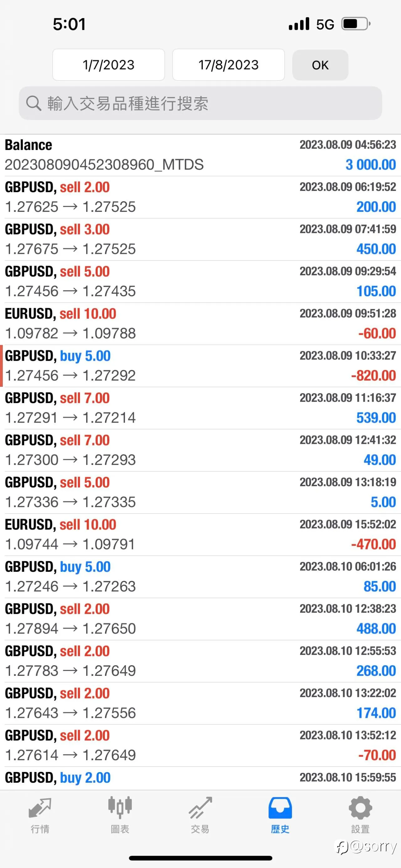Open EURUSD sell 10.00 trade showing -470.00

200,534
